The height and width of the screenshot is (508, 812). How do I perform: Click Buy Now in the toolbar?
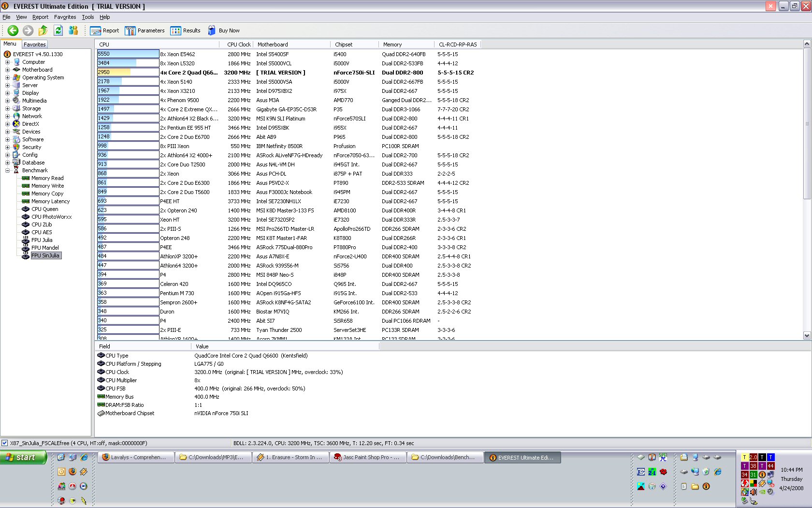223,30
